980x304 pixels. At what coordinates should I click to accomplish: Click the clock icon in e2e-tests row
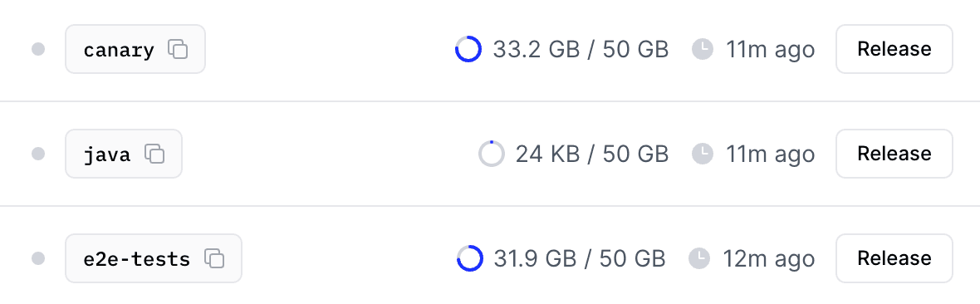coord(699,258)
